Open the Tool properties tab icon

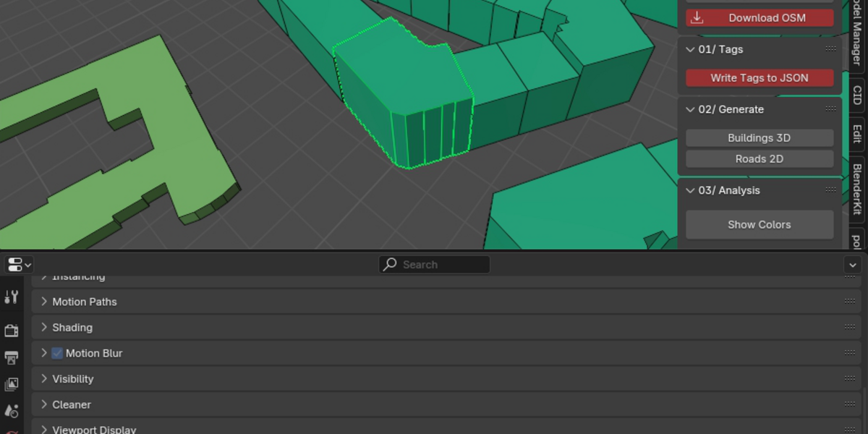12,297
